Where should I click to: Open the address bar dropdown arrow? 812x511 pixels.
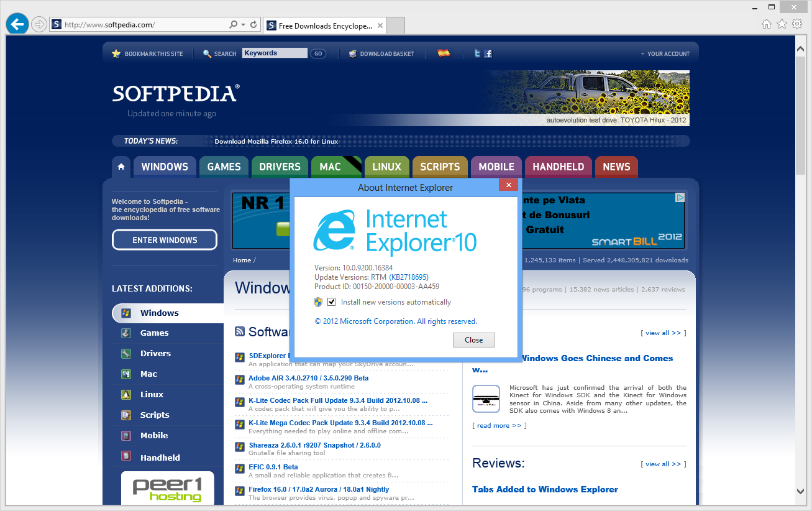243,25
